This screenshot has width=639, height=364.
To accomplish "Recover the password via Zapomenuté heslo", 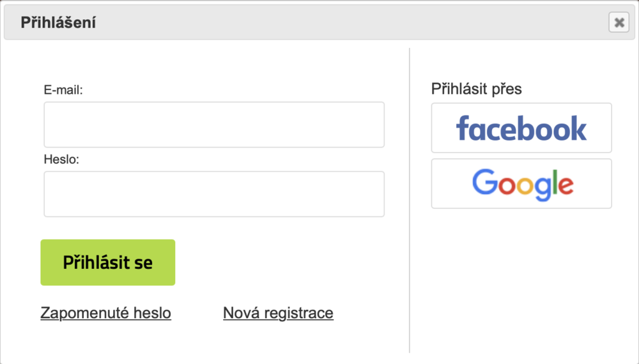I will coord(105,313).
